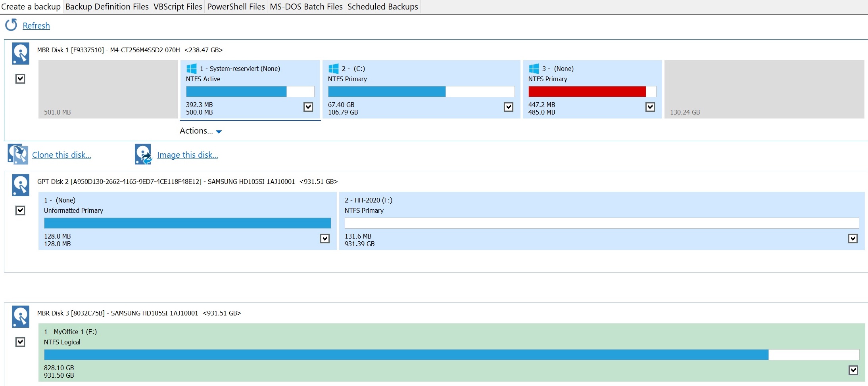Screen dimensions: 868x386
Task: Click the Unformatted Primary partition usage bar
Action: [188, 223]
